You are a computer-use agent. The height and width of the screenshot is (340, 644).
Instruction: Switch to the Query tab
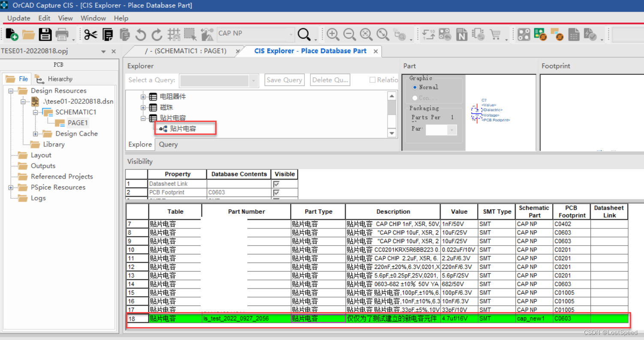pos(168,144)
